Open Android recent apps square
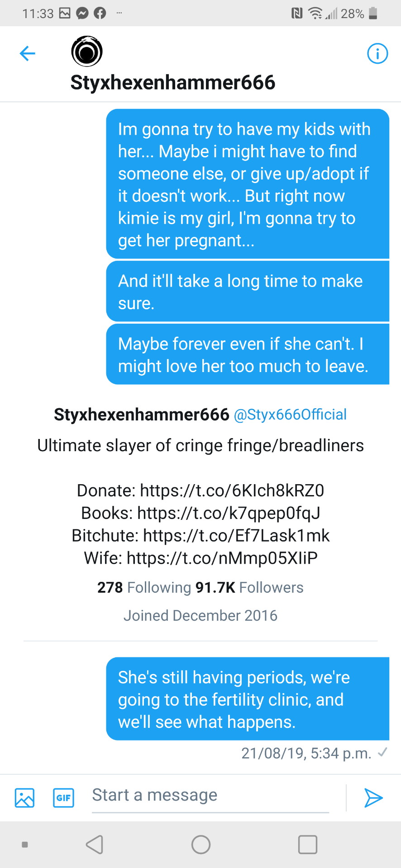This screenshot has height=868, width=401. point(307,844)
